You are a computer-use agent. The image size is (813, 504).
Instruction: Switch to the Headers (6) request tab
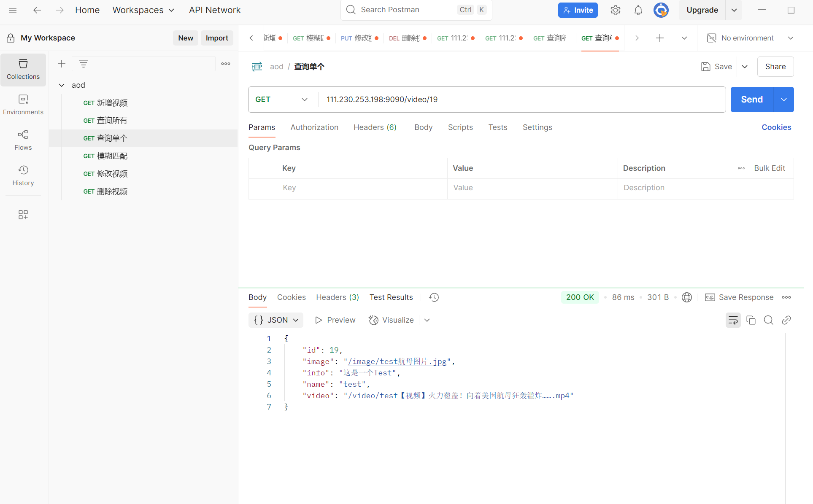point(375,127)
